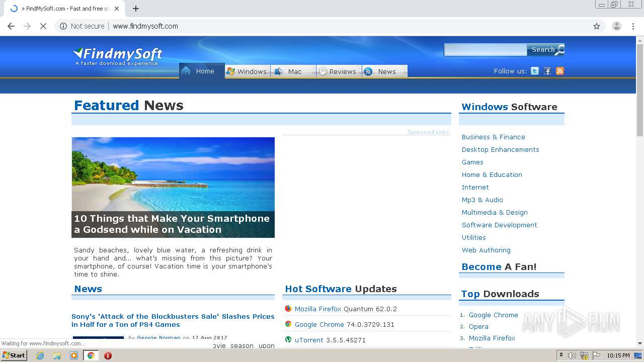
Task: Open Business & Finance category
Action: point(494,137)
